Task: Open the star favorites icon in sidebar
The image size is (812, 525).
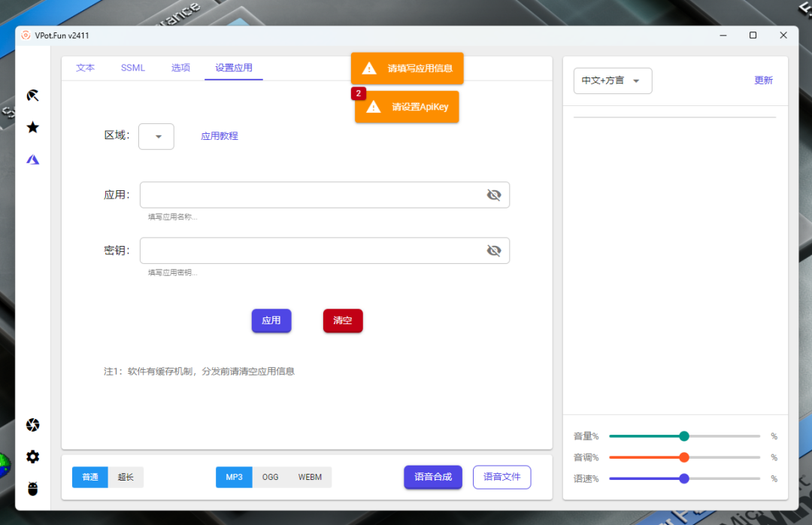Action: click(32, 128)
